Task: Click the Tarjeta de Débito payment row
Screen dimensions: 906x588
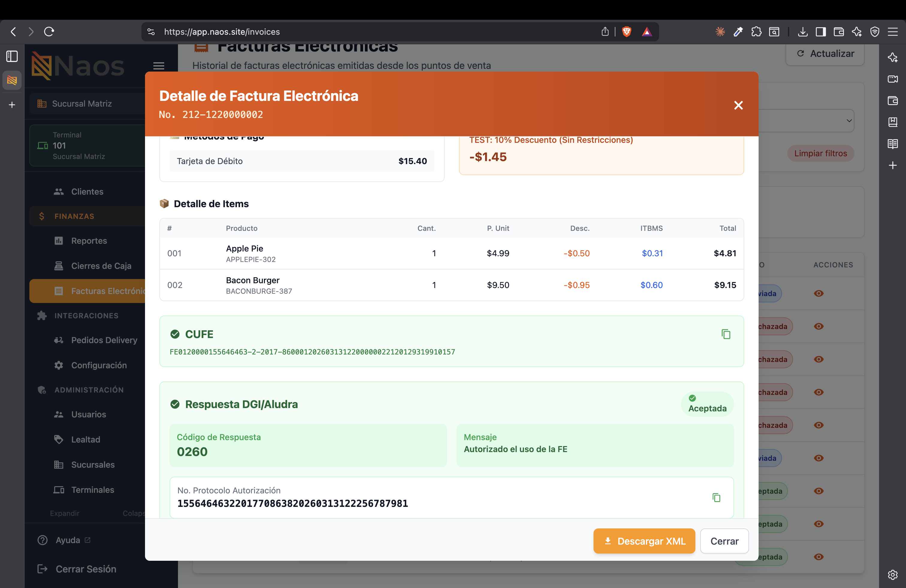Action: point(301,161)
